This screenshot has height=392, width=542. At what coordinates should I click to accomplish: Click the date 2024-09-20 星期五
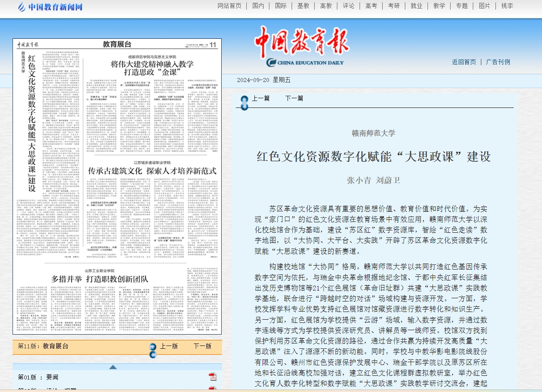264,80
